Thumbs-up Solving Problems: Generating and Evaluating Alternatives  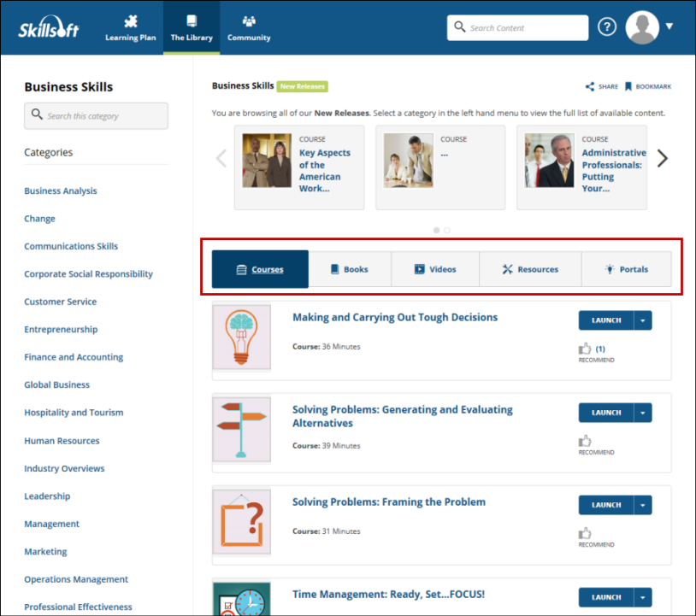586,441
